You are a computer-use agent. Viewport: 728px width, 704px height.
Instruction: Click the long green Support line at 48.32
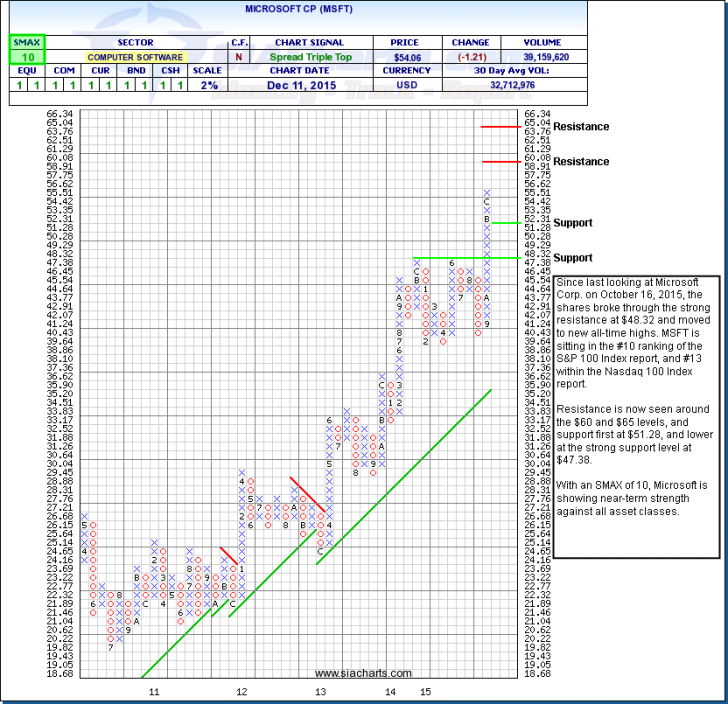click(470, 258)
